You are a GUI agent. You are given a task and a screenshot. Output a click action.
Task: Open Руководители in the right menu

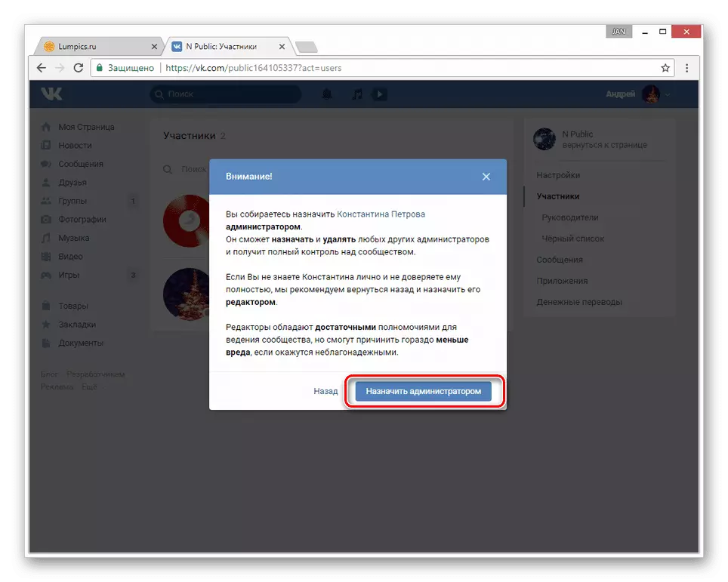click(x=570, y=217)
